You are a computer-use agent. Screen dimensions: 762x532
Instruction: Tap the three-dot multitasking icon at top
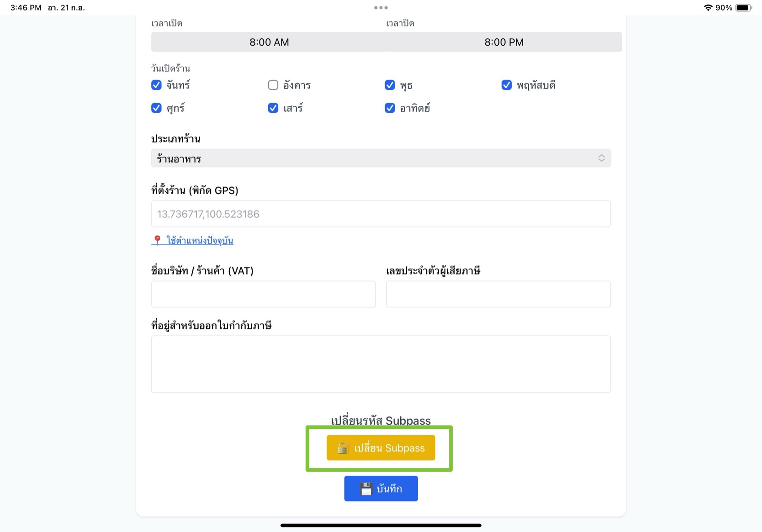381,8
